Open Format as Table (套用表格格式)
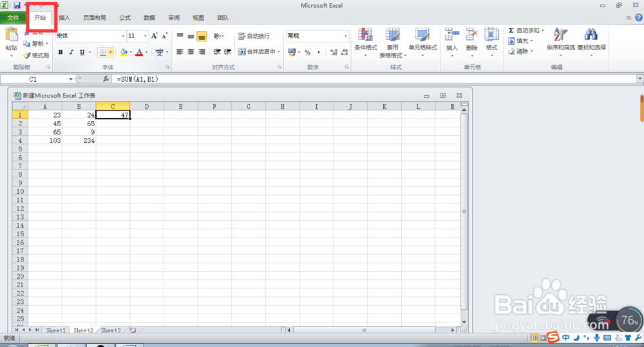 [393, 42]
